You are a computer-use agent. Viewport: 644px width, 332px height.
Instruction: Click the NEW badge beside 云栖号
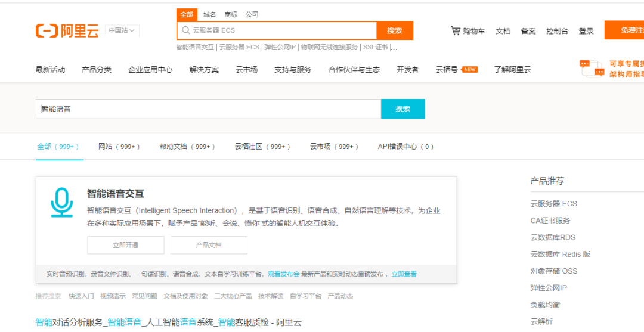[x=469, y=69]
